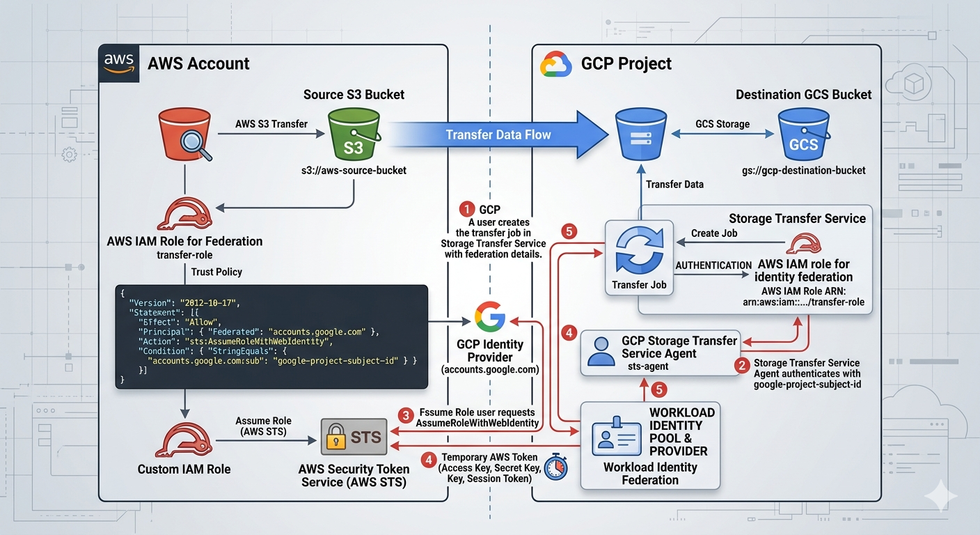Click numbered step badge 1 labeled GCP
Screen dimensions: 980x535
tap(467, 209)
